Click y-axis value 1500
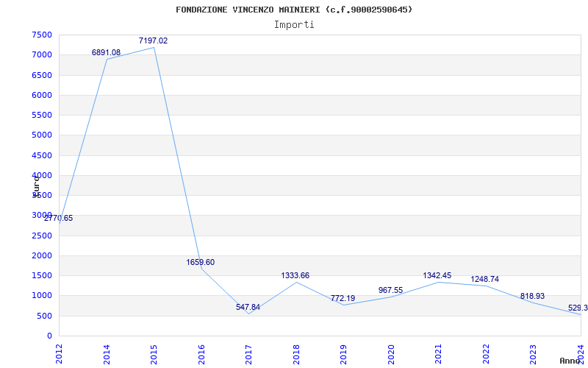 pos(42,275)
